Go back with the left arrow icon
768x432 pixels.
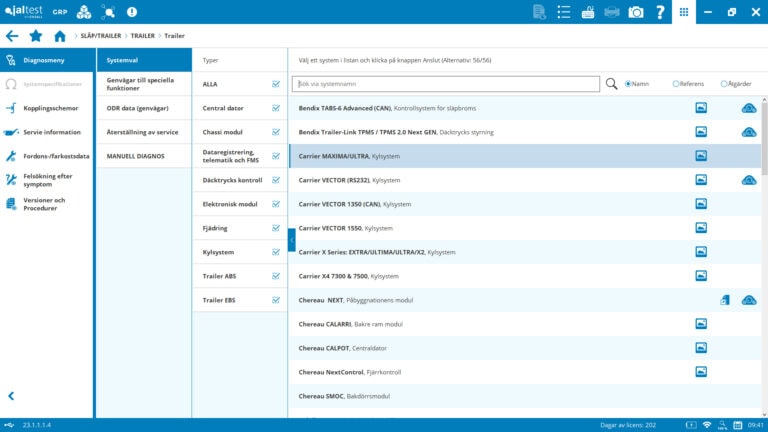click(12, 36)
